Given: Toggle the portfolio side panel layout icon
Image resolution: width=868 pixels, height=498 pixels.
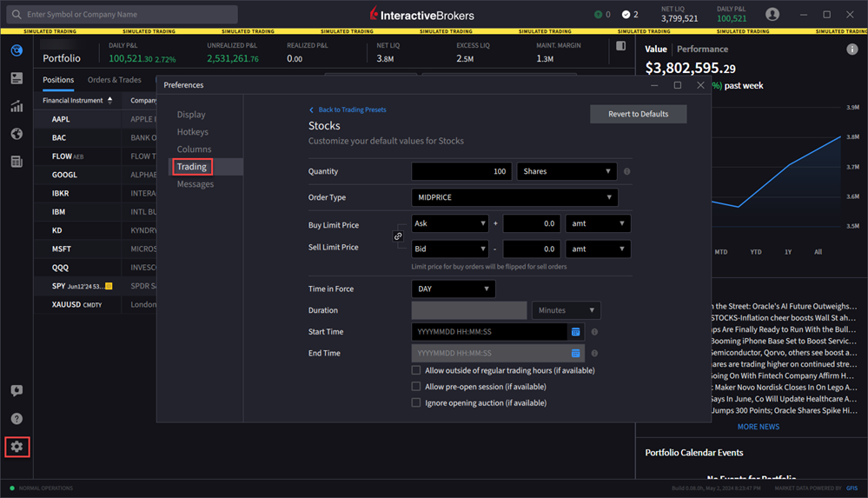Looking at the screenshot, I should [x=620, y=46].
